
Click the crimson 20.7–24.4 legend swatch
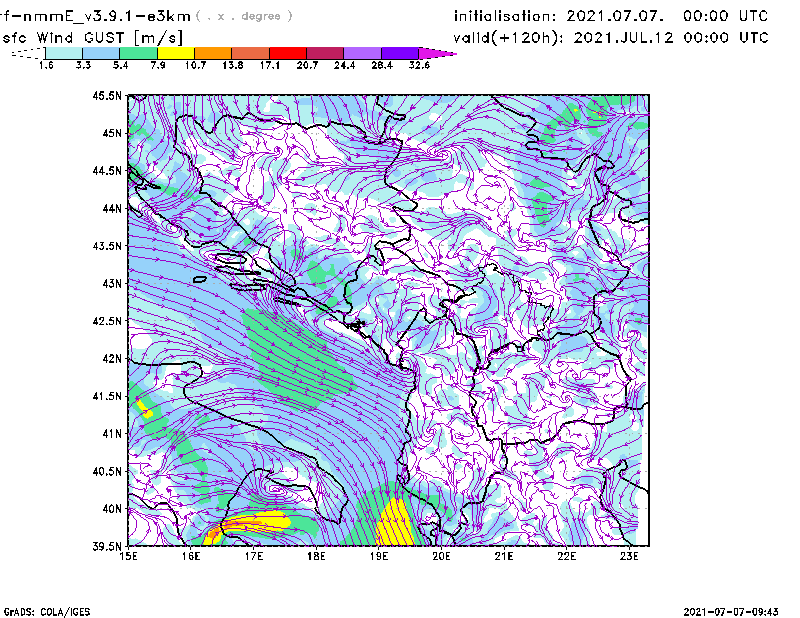[326, 53]
